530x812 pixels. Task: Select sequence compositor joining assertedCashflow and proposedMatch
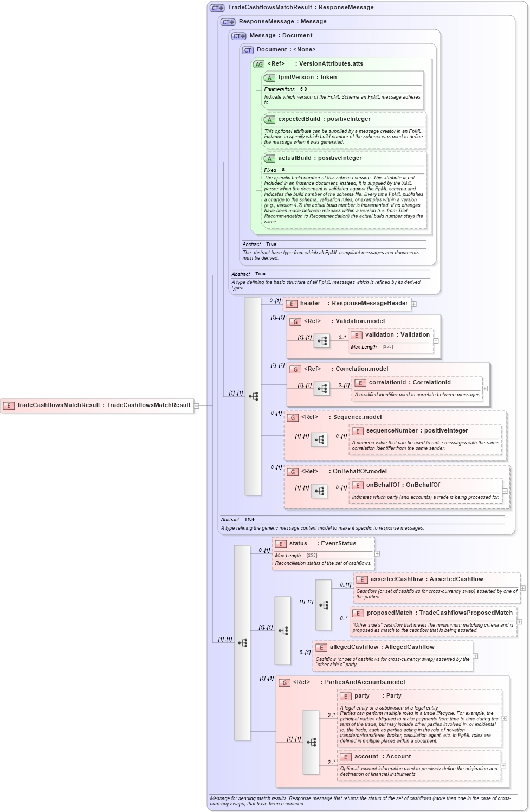[x=324, y=605]
